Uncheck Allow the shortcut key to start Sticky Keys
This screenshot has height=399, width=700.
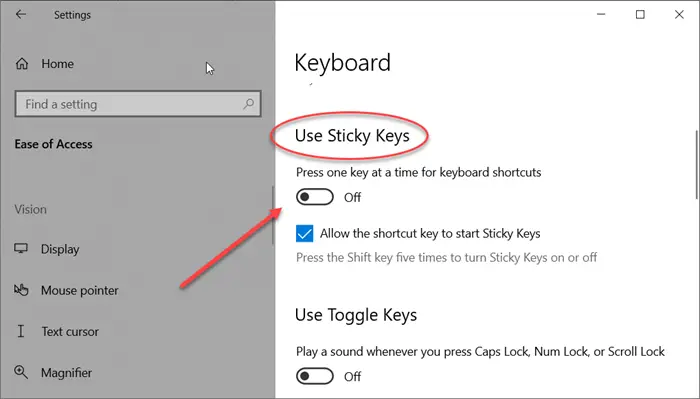coord(304,233)
